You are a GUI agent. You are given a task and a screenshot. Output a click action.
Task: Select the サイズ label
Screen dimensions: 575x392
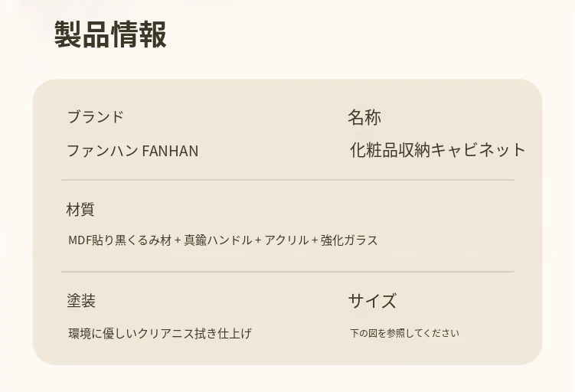coord(372,301)
